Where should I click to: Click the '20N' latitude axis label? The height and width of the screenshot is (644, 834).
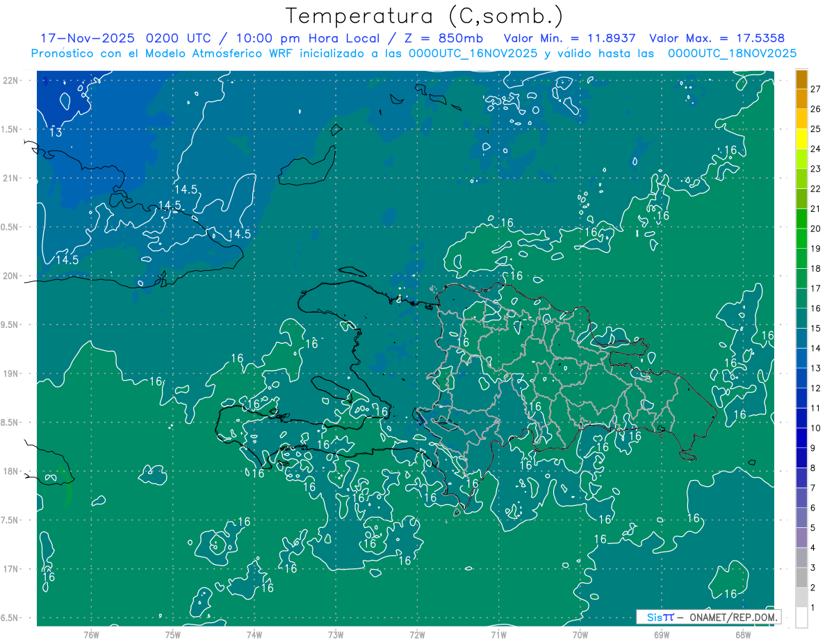(x=12, y=276)
